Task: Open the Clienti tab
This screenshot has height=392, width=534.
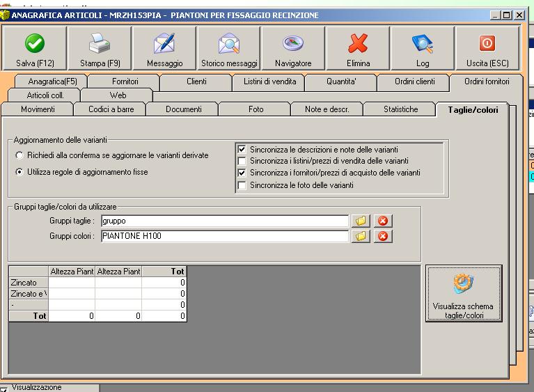Action: tap(196, 81)
